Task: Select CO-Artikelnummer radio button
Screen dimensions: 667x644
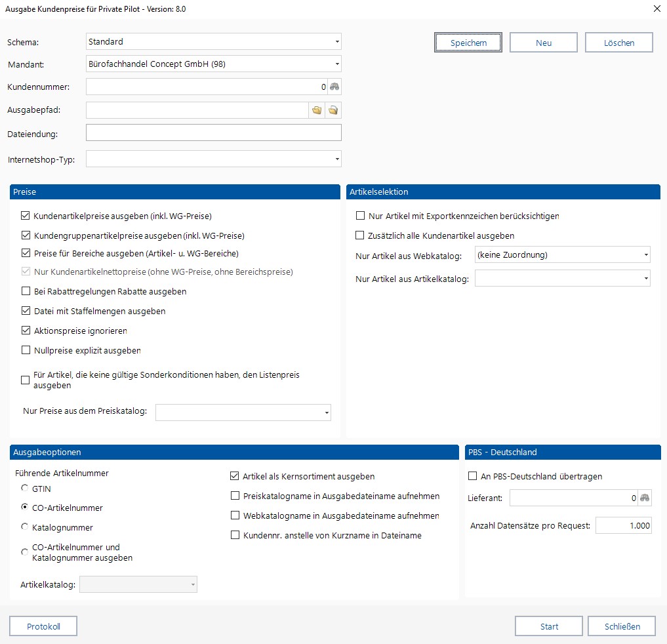Action: (25, 507)
